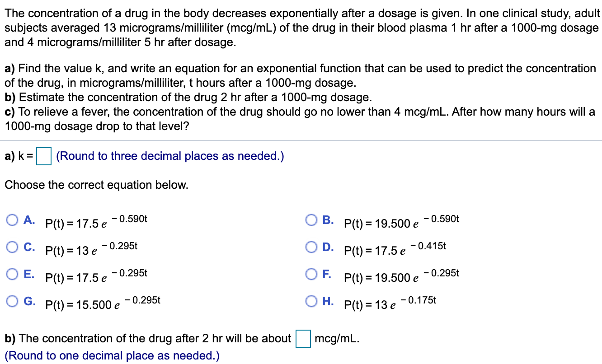This screenshot has height=364, width=602.
Task: Mark the radio button next to option C
Action: tap(13, 247)
